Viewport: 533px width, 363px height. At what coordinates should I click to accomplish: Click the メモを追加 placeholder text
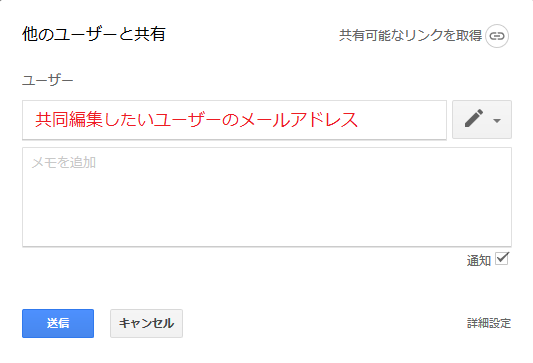tap(64, 162)
